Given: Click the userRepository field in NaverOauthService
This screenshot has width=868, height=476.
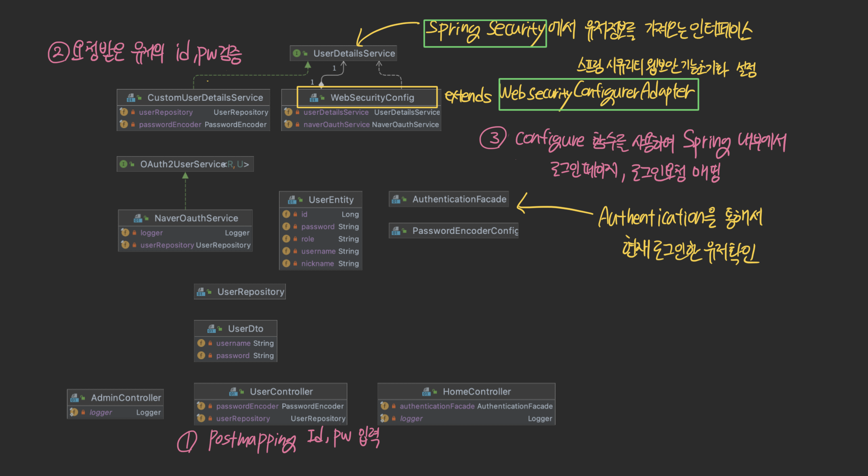Looking at the screenshot, I should pos(185,245).
